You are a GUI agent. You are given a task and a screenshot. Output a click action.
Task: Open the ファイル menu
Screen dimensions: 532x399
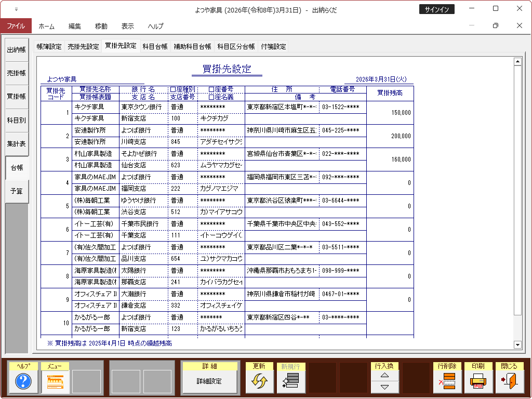[x=16, y=26]
